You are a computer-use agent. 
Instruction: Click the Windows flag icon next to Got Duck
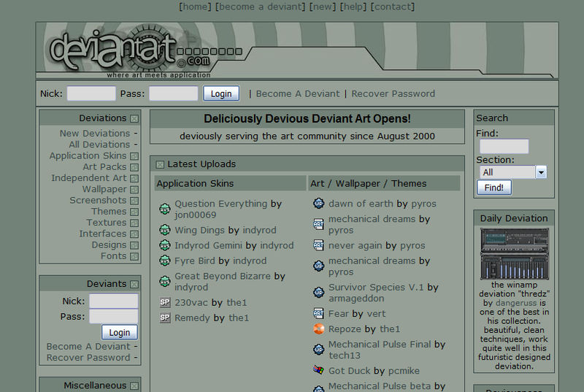318,370
